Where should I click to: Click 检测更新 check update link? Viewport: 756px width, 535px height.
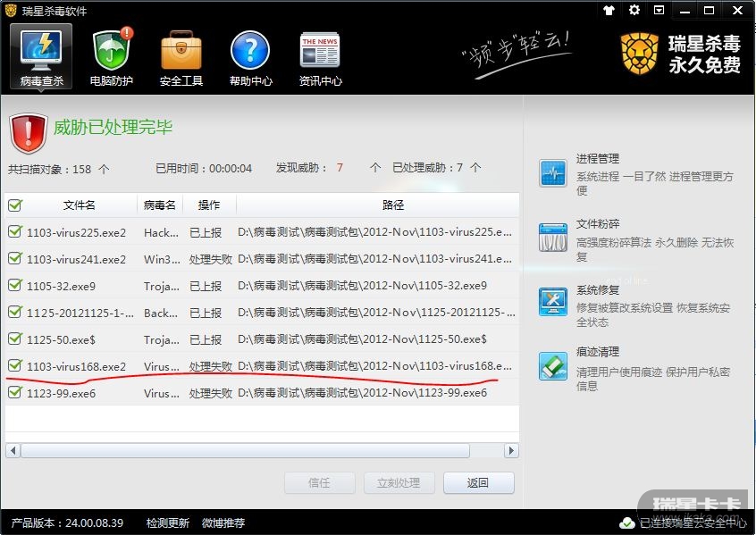pyautogui.click(x=168, y=523)
